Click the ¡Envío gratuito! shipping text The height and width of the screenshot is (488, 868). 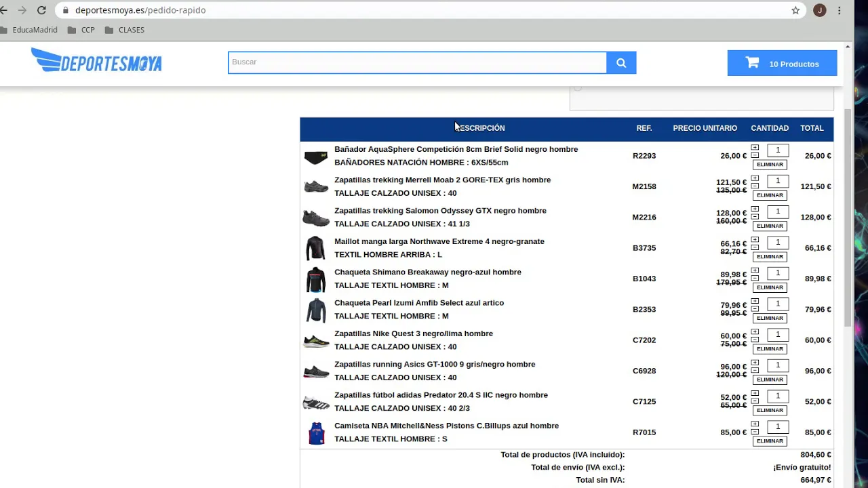(x=802, y=467)
